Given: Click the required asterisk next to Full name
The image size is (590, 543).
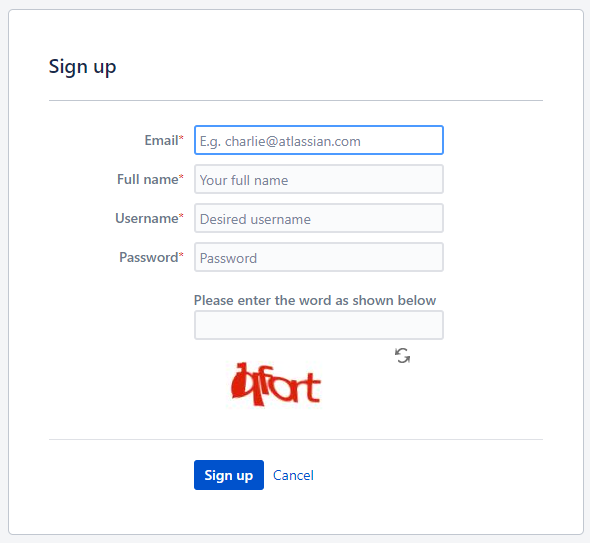Looking at the screenshot, I should pos(181,177).
